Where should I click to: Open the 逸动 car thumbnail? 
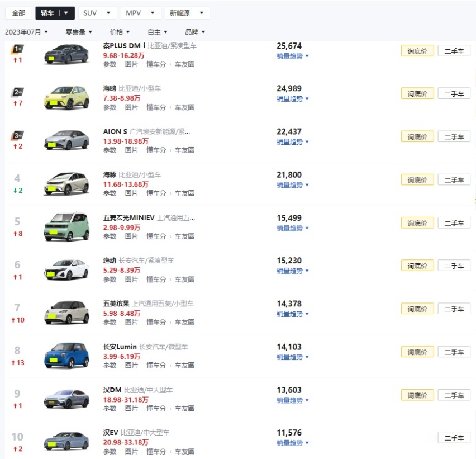(x=66, y=269)
